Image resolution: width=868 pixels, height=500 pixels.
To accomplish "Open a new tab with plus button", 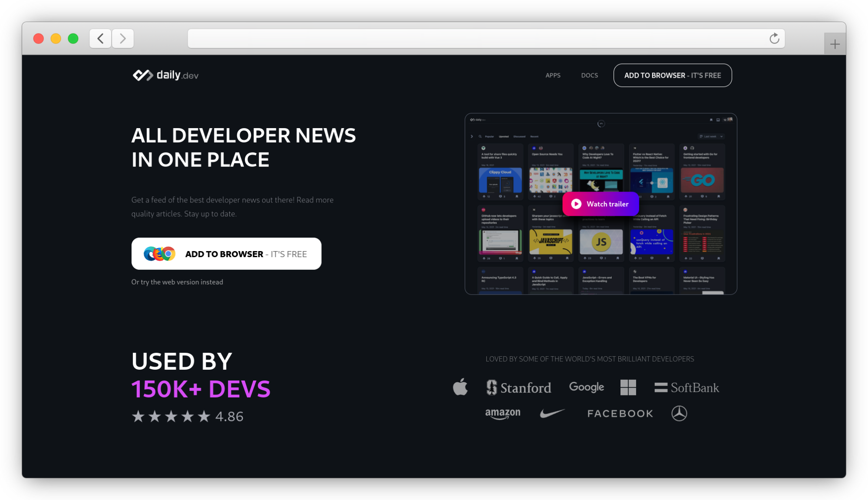I will (835, 44).
